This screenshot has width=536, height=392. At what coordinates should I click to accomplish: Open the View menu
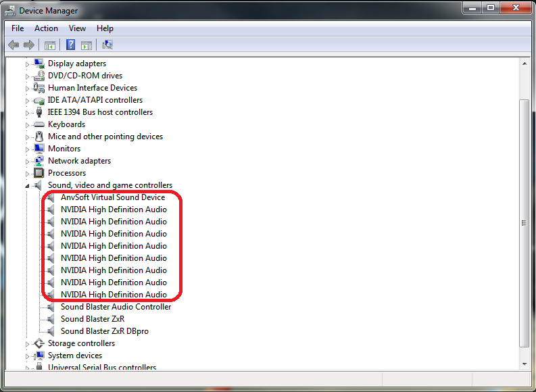pyautogui.click(x=77, y=28)
